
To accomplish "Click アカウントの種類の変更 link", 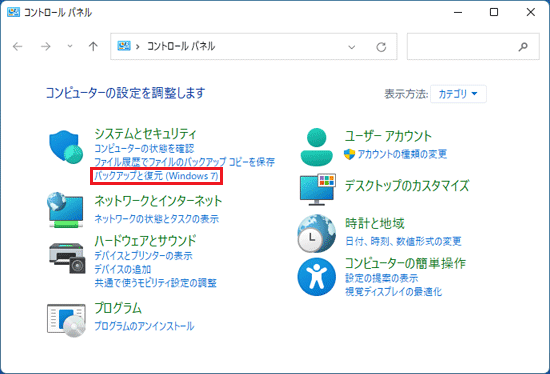I will pos(402,154).
